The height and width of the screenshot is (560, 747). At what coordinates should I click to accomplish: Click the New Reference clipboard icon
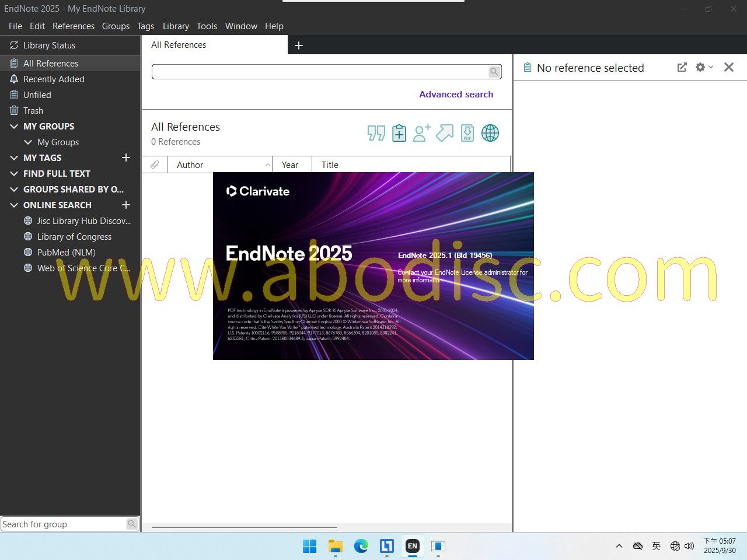(x=399, y=133)
